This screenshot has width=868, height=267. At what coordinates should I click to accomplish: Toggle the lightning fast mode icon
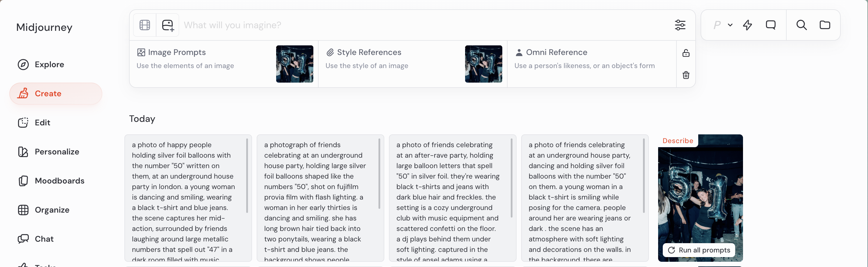(x=747, y=25)
